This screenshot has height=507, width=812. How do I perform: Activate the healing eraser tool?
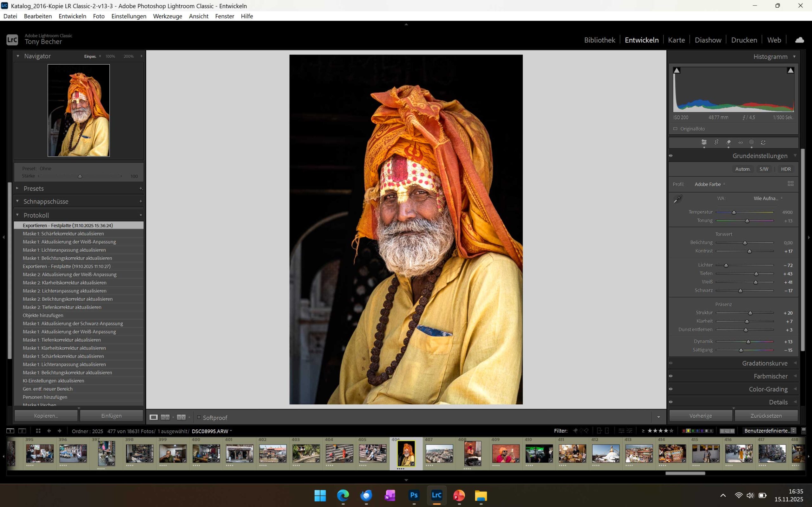click(x=729, y=142)
